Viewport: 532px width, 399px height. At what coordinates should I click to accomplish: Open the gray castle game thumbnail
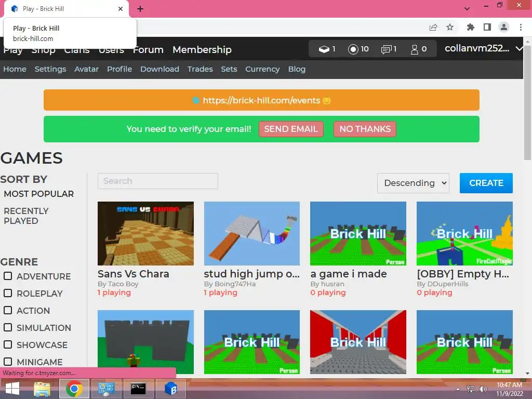pos(145,342)
